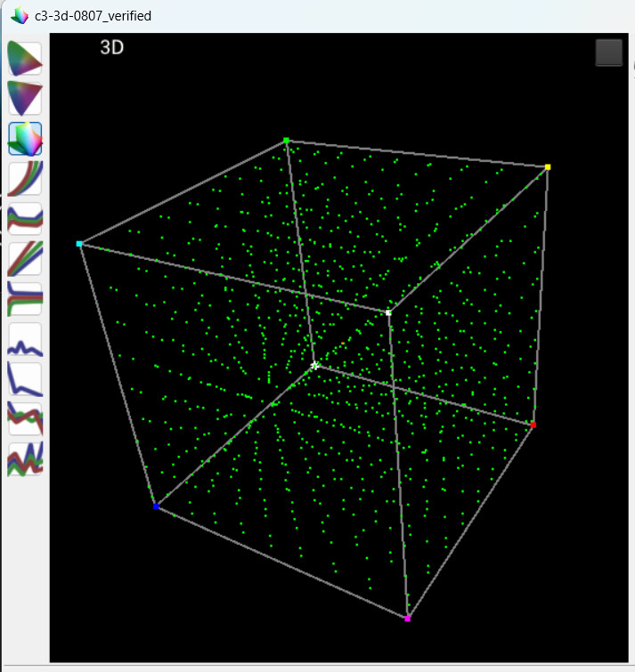Click the application icon in title bar

click(20, 16)
